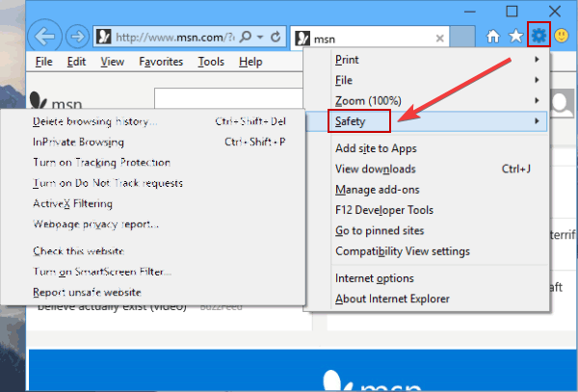Choose Delete browsing history
This screenshot has width=578, height=392.
(153, 121)
